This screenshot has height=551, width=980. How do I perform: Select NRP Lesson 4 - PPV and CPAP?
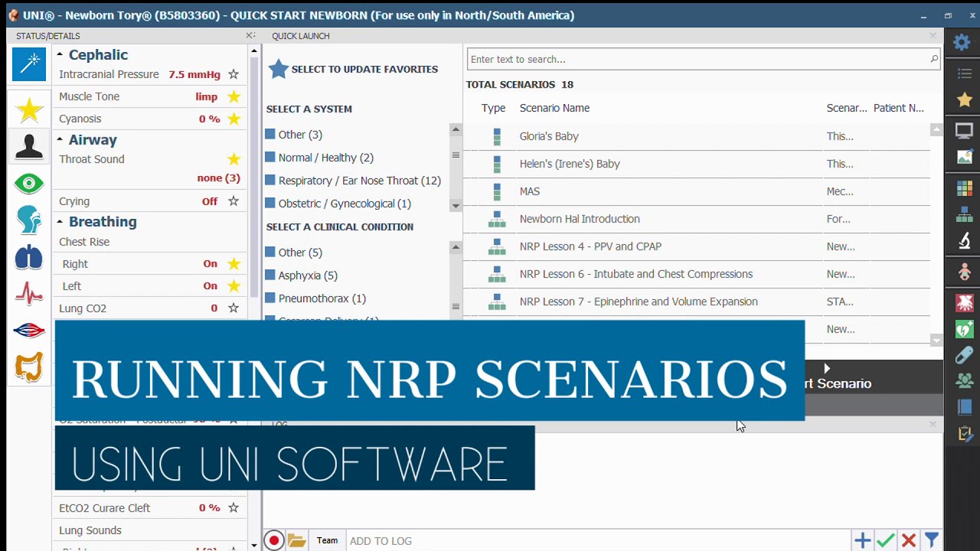coord(698,246)
